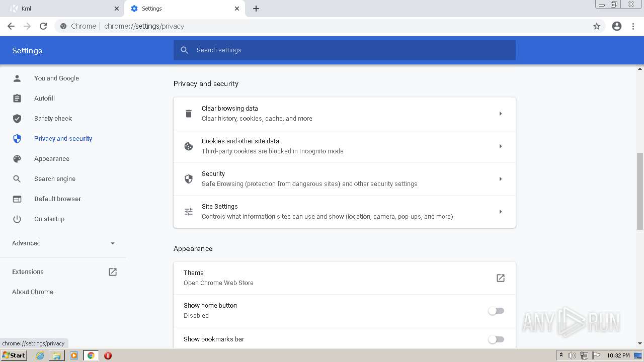Click the Autofill clipboard icon

coord(17,99)
